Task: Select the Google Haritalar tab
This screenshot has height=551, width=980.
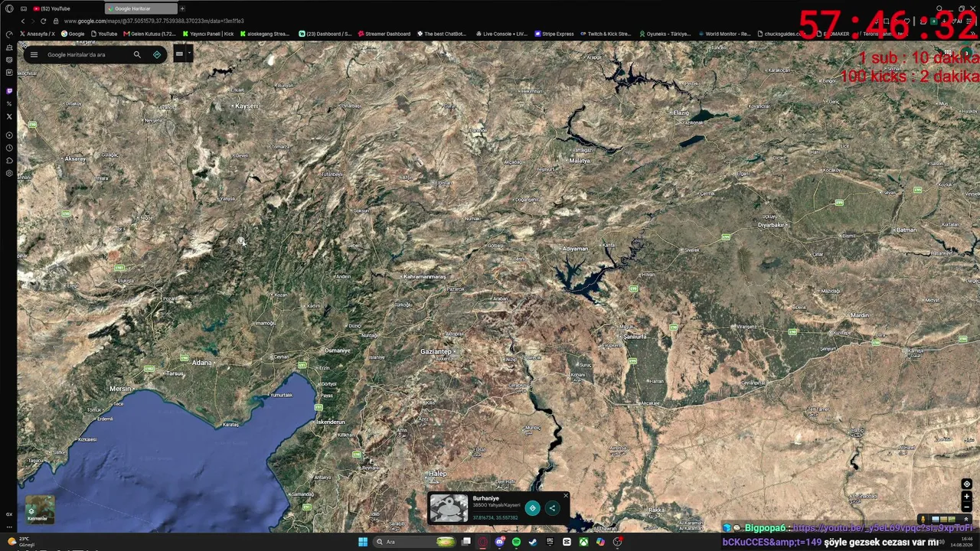Action: coord(140,8)
